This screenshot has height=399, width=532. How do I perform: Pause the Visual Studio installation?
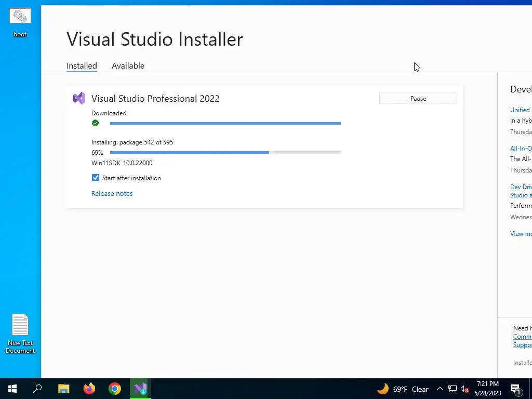[x=418, y=98]
